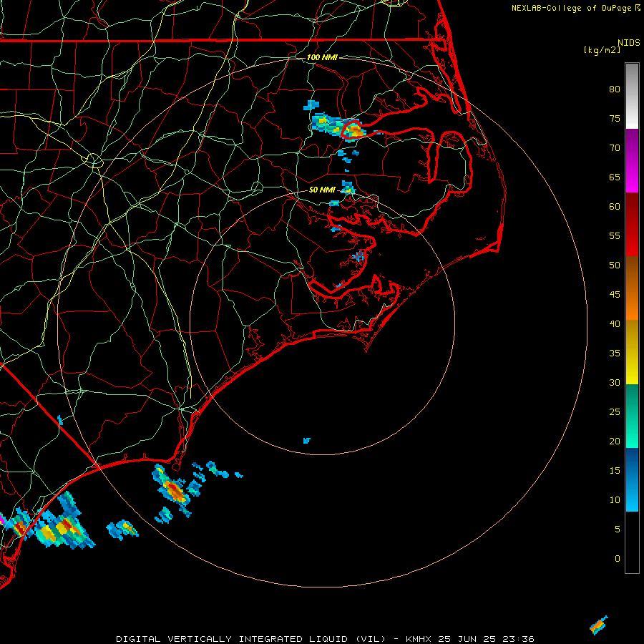The image size is (644, 644).
Task: Select the 100 NMI range ring label
Action: click(x=322, y=57)
